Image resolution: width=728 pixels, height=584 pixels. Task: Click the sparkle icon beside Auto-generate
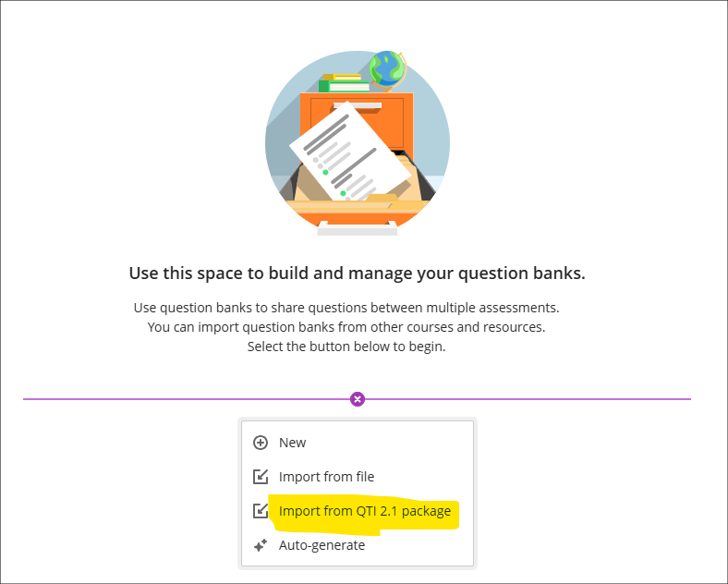click(261, 545)
